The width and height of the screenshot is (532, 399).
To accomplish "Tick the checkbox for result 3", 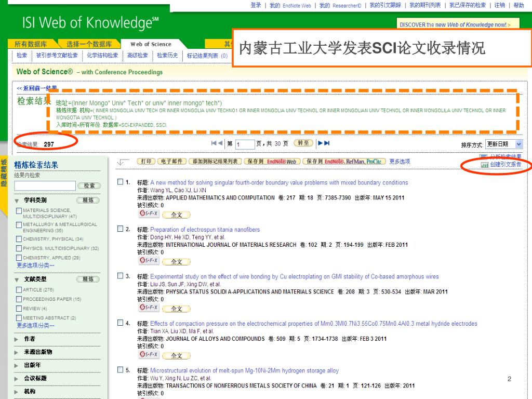I will click(x=120, y=276).
